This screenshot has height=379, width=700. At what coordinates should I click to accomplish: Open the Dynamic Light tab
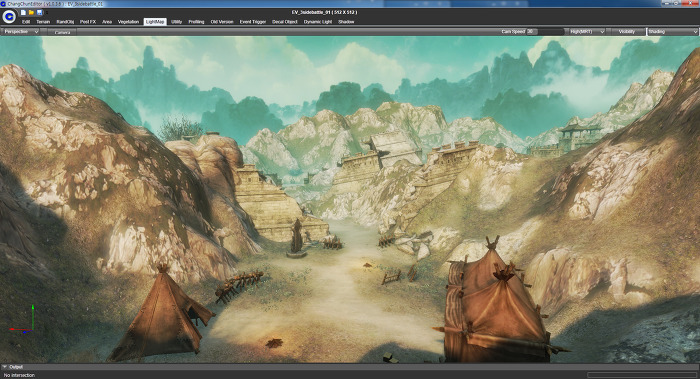click(318, 21)
